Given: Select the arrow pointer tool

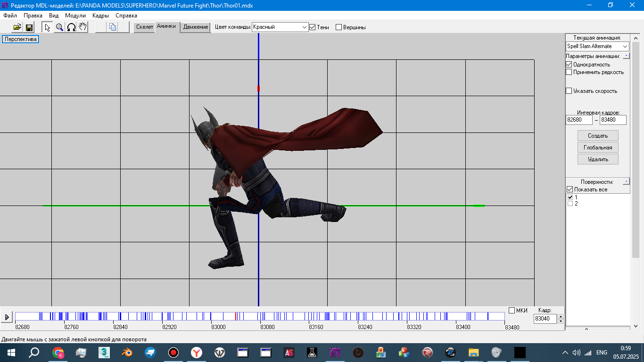Looking at the screenshot, I should (x=47, y=27).
